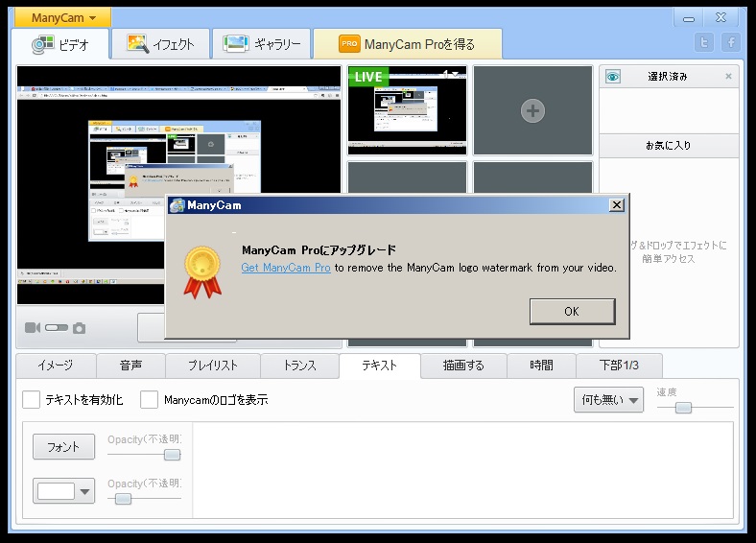The width and height of the screenshot is (756, 543).
Task: Switch to the イメージ tab
Action: pos(56,366)
